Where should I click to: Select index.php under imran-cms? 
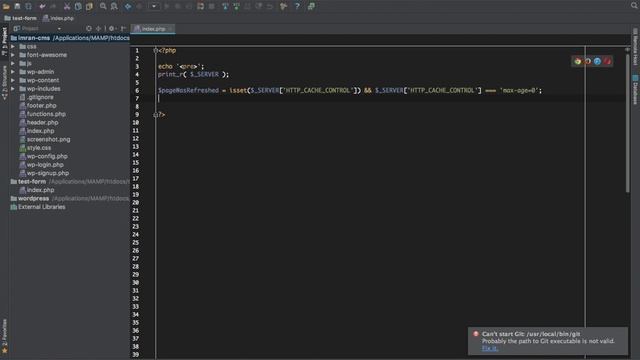point(37,131)
